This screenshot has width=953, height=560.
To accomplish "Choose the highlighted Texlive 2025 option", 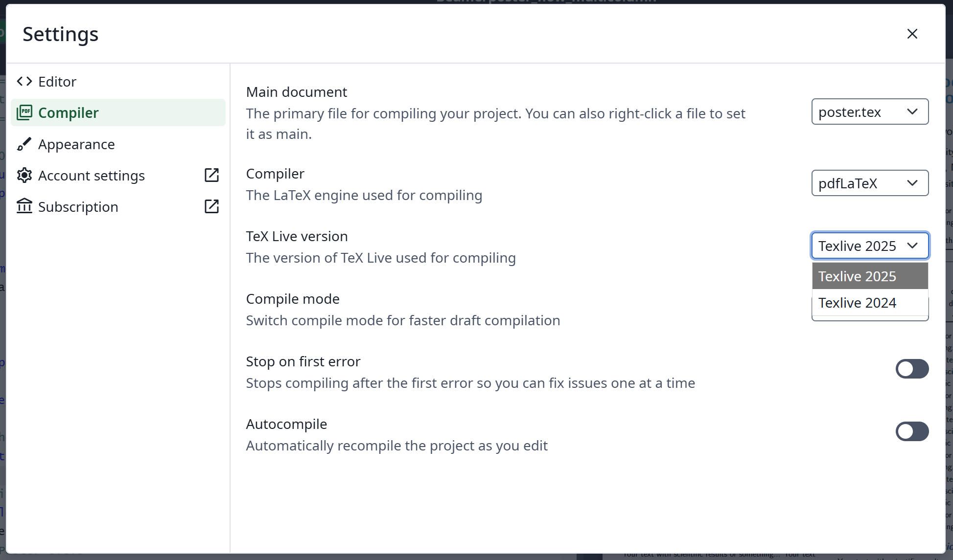I will (858, 276).
